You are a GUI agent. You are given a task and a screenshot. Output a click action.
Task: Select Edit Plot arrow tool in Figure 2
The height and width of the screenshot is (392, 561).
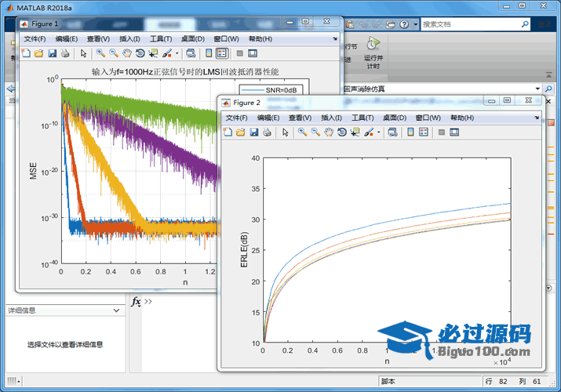click(x=285, y=132)
